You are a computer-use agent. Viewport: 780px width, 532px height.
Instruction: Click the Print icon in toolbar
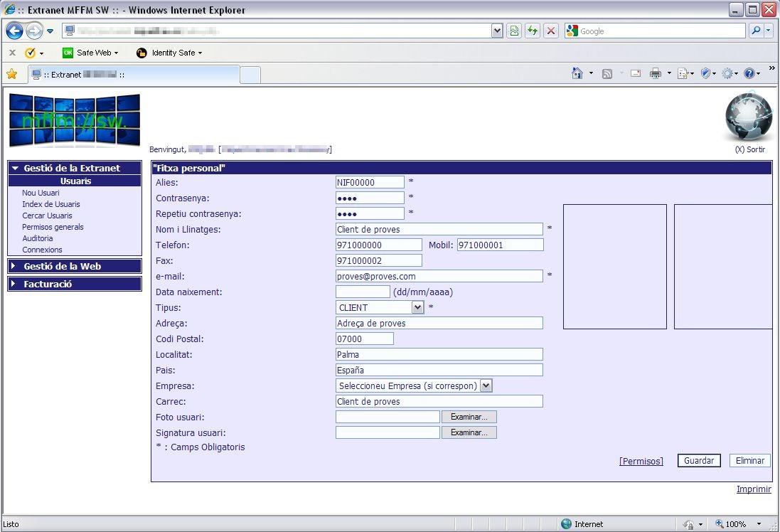(655, 73)
